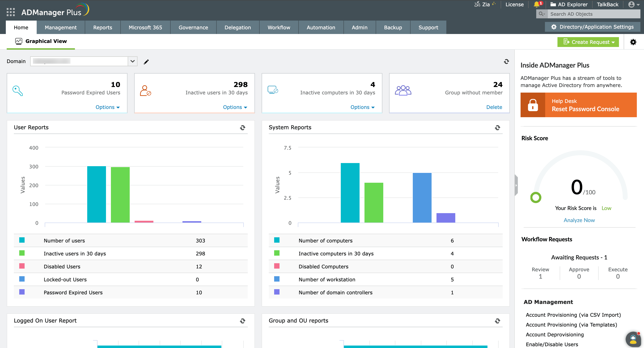Click the Zia assistant icon
644x348 pixels.
pos(477,4)
